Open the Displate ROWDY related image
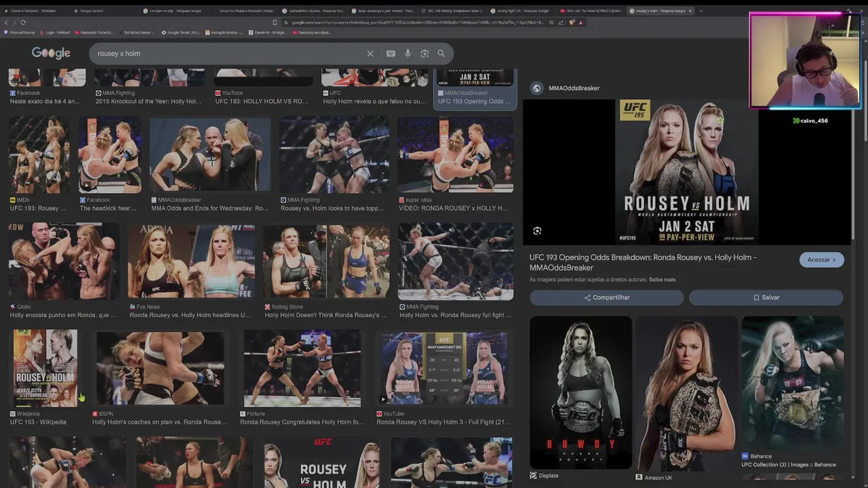This screenshot has width=868, height=488. [580, 392]
